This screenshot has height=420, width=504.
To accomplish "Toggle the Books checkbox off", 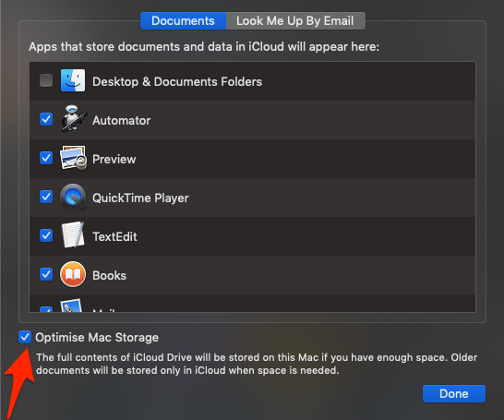I will (46, 274).
